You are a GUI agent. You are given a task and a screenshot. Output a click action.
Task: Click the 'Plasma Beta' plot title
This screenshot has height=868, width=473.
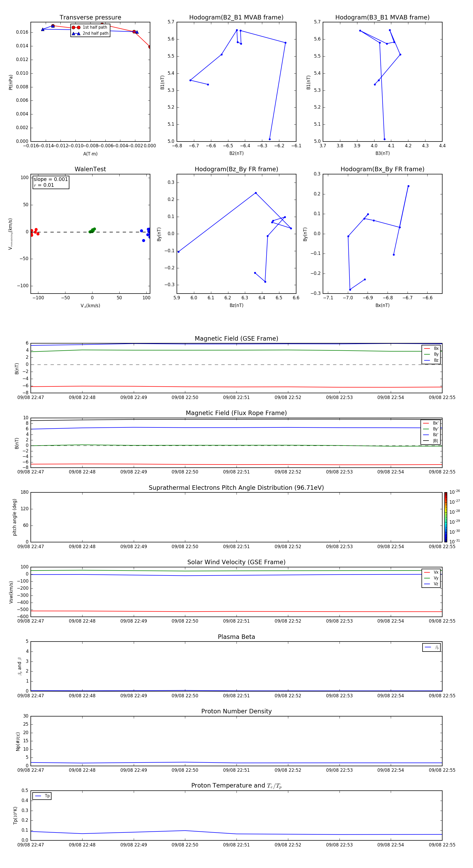(236, 637)
